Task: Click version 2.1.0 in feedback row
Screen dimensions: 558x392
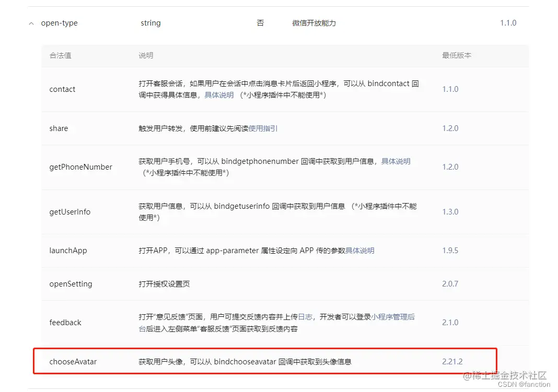Action: [450, 323]
